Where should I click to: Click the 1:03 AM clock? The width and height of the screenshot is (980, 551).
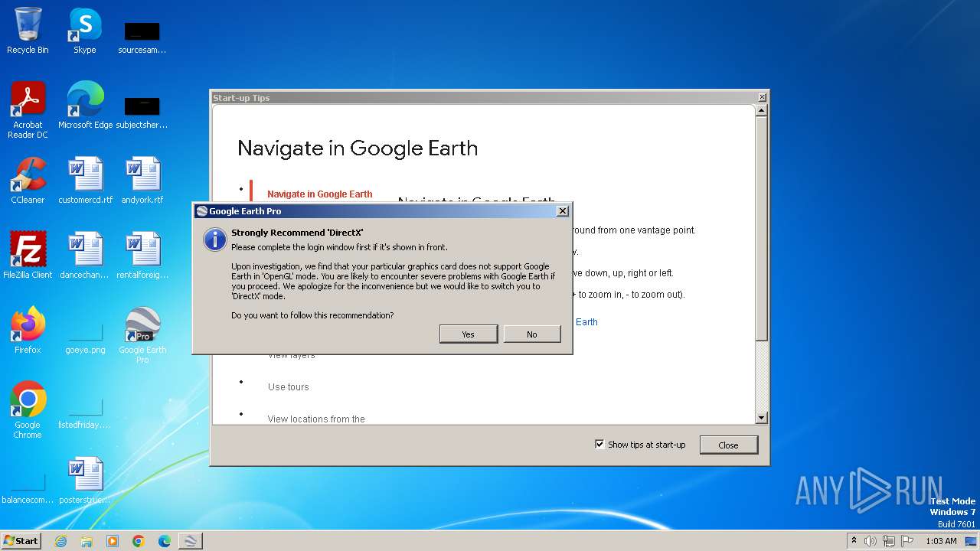pyautogui.click(x=941, y=541)
